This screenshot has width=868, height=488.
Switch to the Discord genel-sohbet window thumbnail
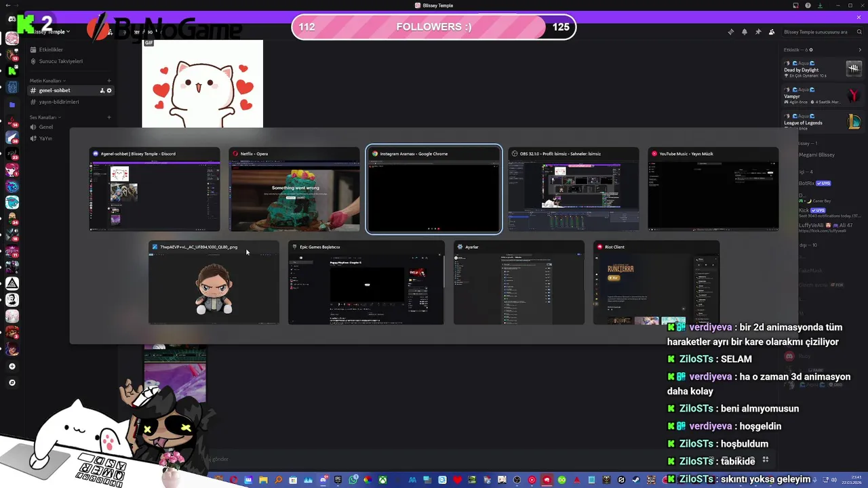click(x=155, y=190)
